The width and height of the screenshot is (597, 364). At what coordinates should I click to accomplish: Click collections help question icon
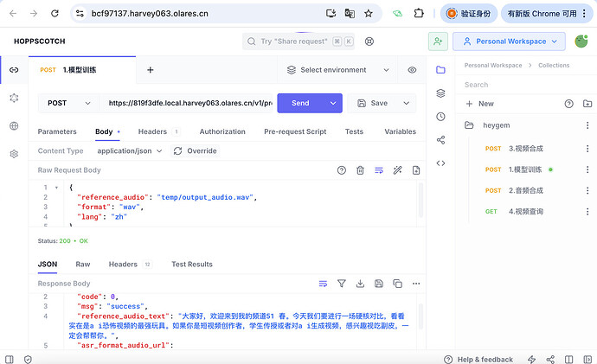pyautogui.click(x=568, y=104)
